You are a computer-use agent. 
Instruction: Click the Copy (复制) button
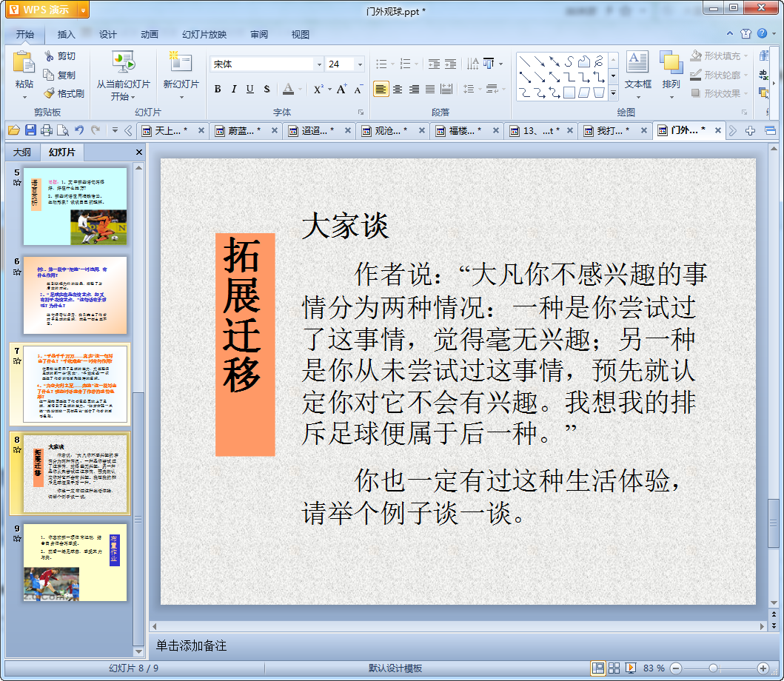click(59, 75)
